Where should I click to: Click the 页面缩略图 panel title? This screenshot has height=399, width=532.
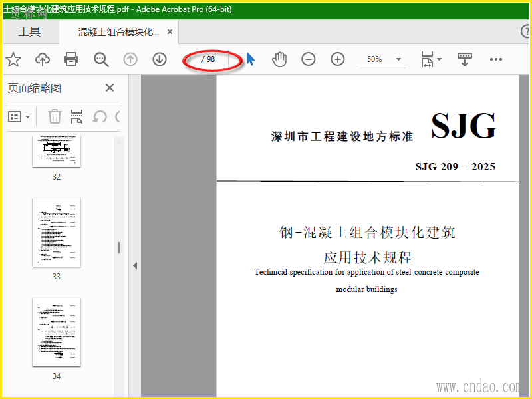35,88
